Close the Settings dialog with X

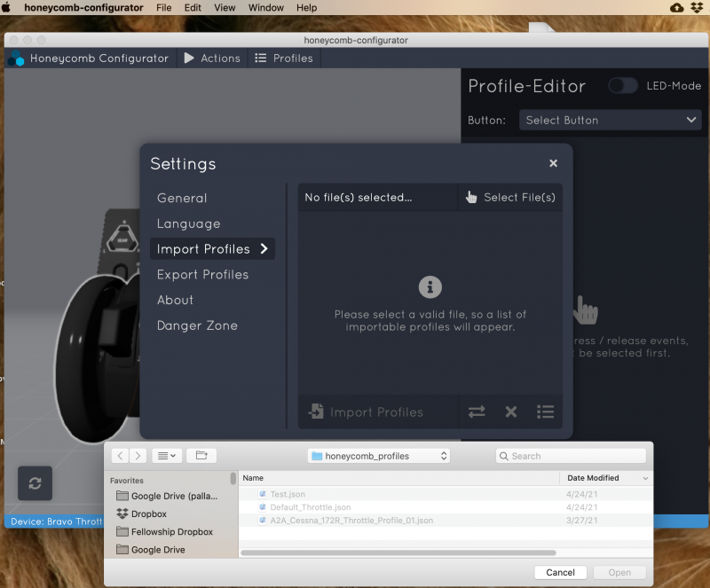553,163
